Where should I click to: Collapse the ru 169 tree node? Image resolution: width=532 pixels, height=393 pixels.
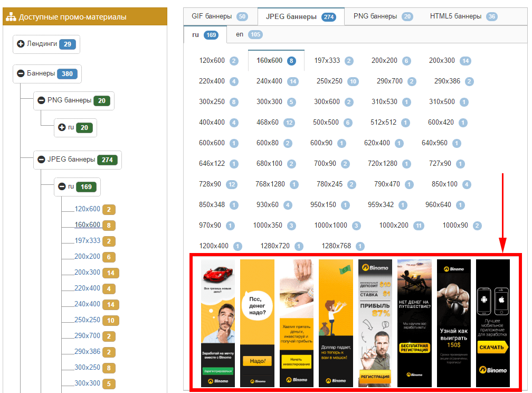(62, 186)
